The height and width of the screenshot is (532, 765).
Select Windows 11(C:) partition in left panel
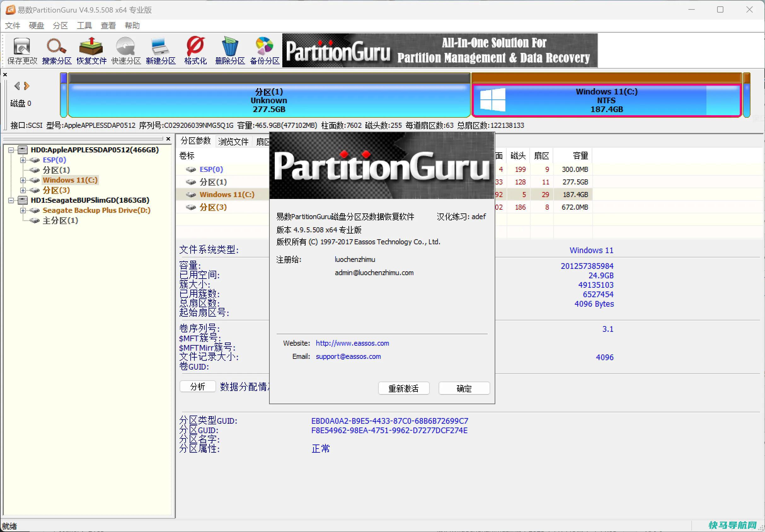70,179
